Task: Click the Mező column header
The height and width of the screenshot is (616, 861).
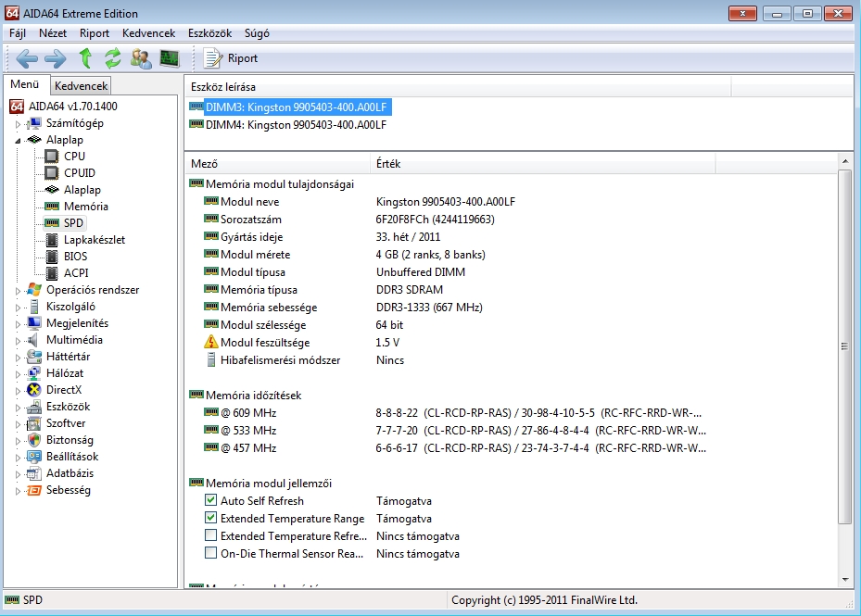Action: [x=278, y=164]
